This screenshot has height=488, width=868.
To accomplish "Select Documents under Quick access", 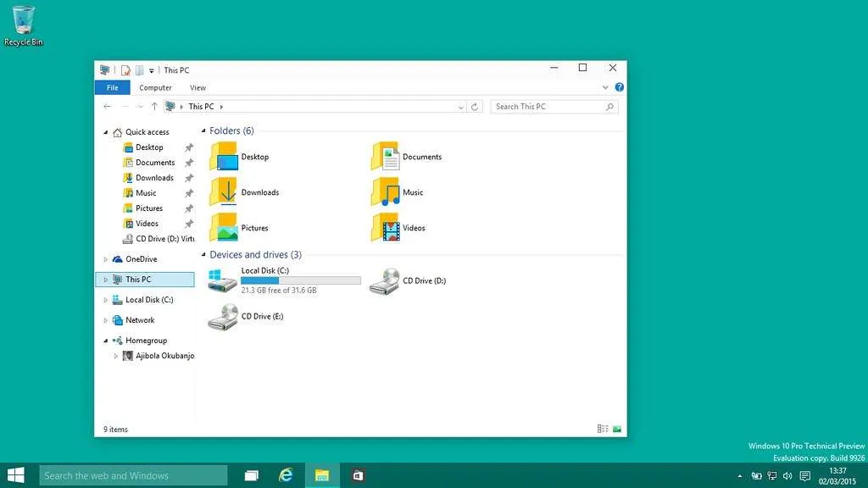I will pyautogui.click(x=154, y=163).
